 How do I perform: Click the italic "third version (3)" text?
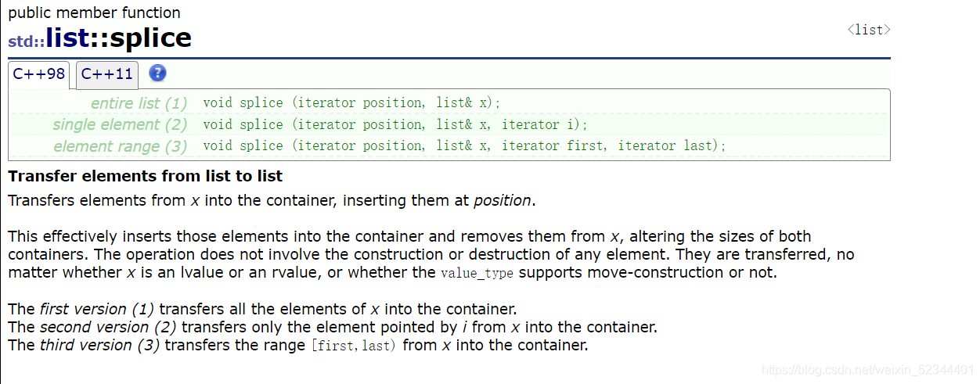pos(100,345)
